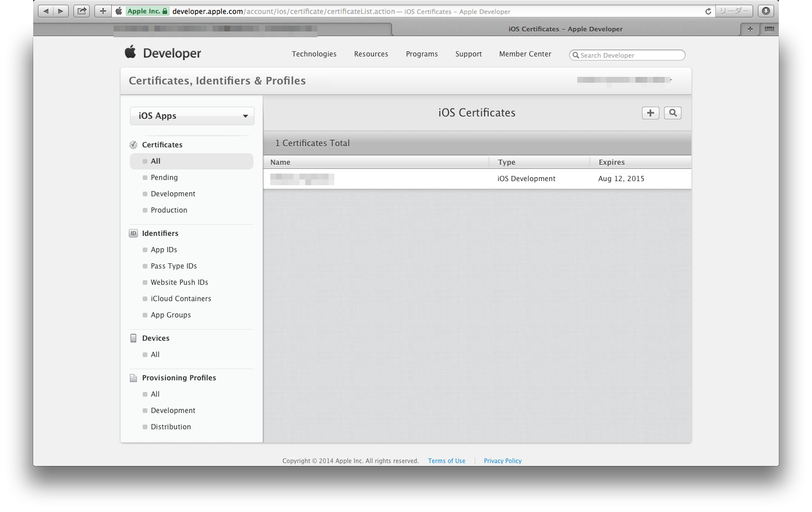Open Privacy Policy link
Viewport: 812px width, 512px height.
pyautogui.click(x=503, y=461)
